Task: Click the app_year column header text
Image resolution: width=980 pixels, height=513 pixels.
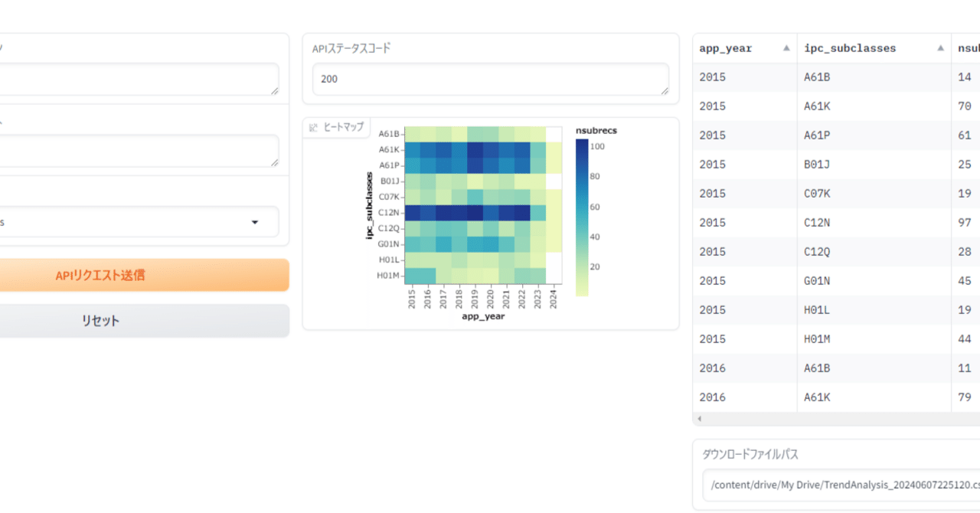Action: pyautogui.click(x=725, y=48)
